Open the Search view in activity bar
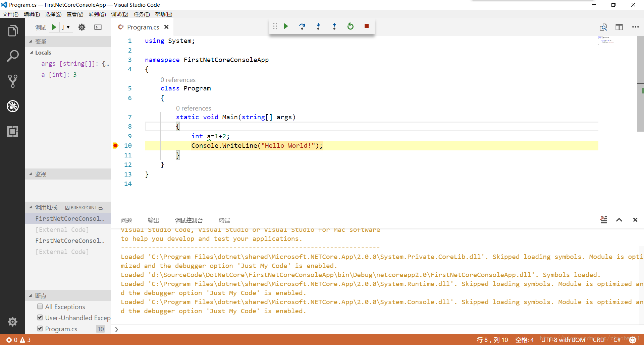Image resolution: width=644 pixels, height=345 pixels. [x=12, y=56]
